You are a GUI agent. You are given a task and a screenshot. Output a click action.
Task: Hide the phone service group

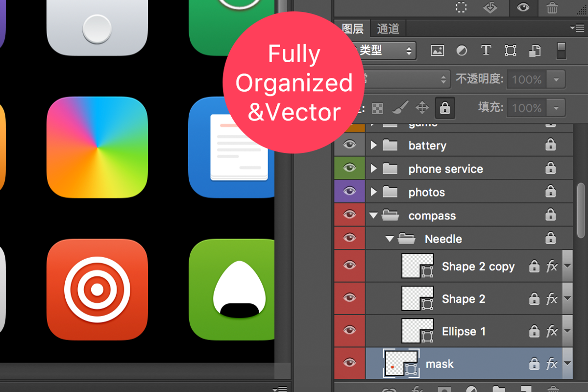[x=349, y=168]
